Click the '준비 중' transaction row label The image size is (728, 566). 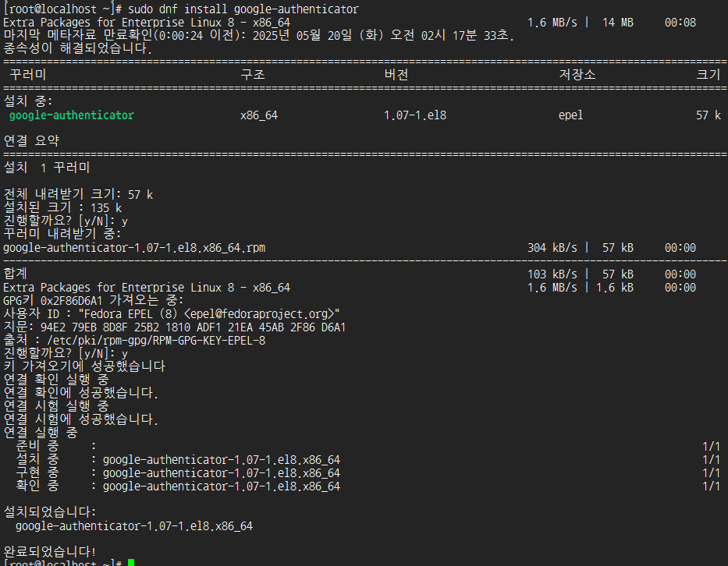coord(37,446)
